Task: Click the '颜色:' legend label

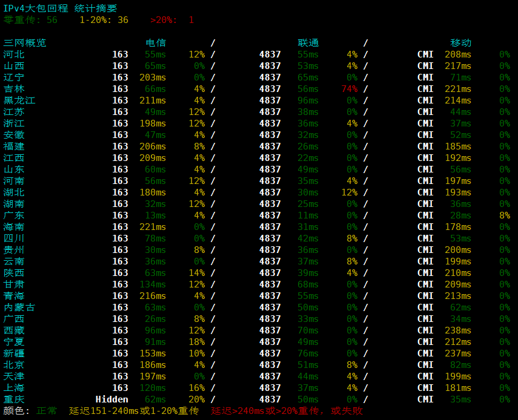Action: coord(16,411)
